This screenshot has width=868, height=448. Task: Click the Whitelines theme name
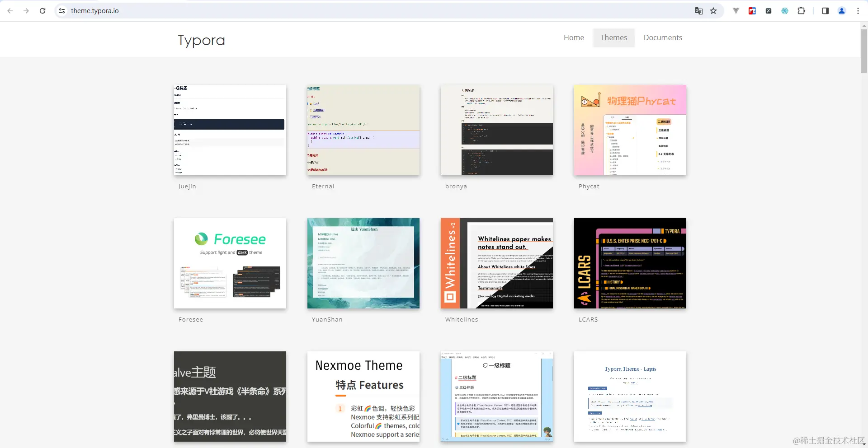click(x=462, y=320)
